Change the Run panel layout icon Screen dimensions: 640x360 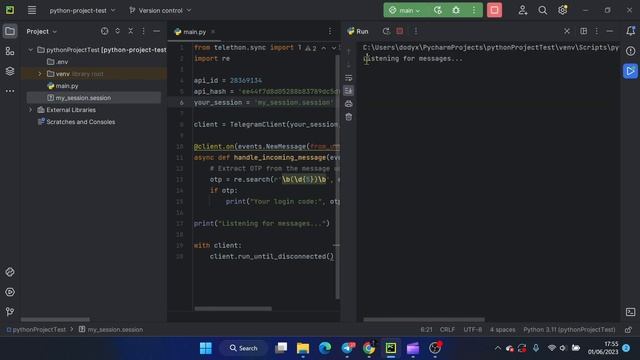584,31
